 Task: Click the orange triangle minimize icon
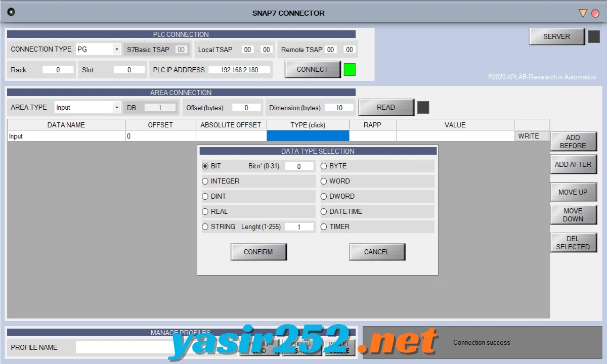[x=583, y=13]
